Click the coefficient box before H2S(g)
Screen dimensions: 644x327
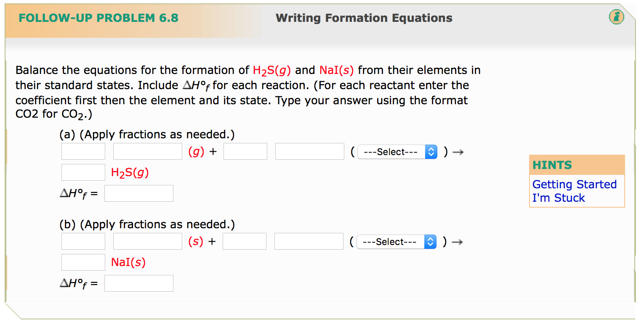(83, 172)
